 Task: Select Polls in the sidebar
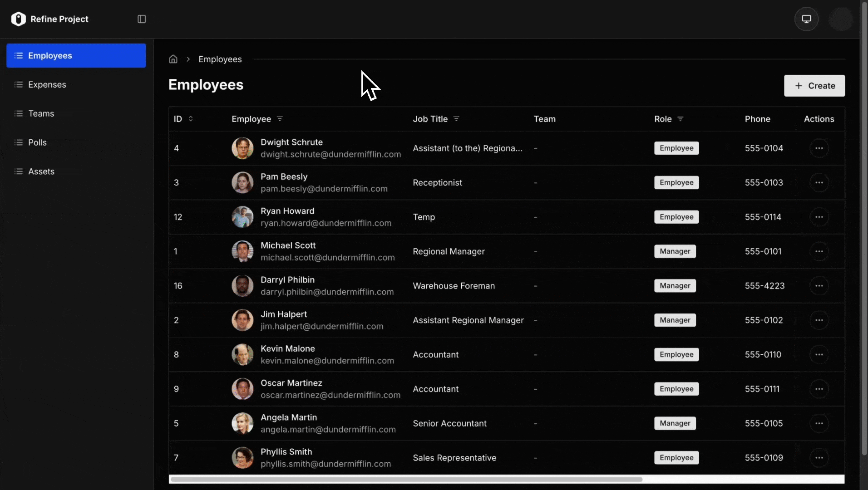tap(37, 142)
